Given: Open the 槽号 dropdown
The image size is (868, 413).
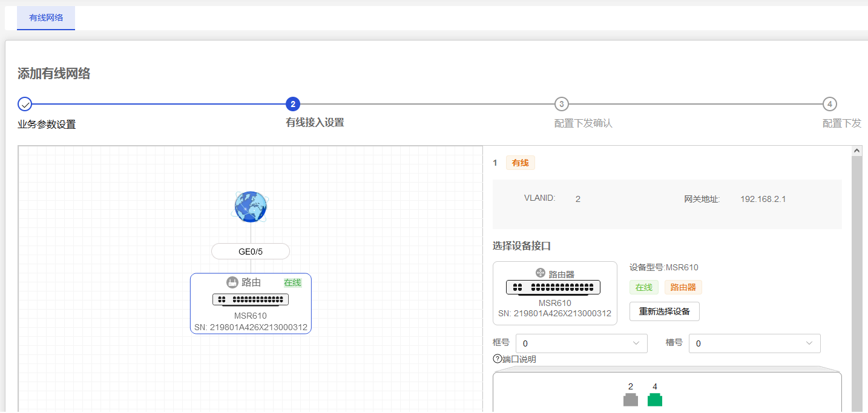Looking at the screenshot, I should (x=754, y=343).
